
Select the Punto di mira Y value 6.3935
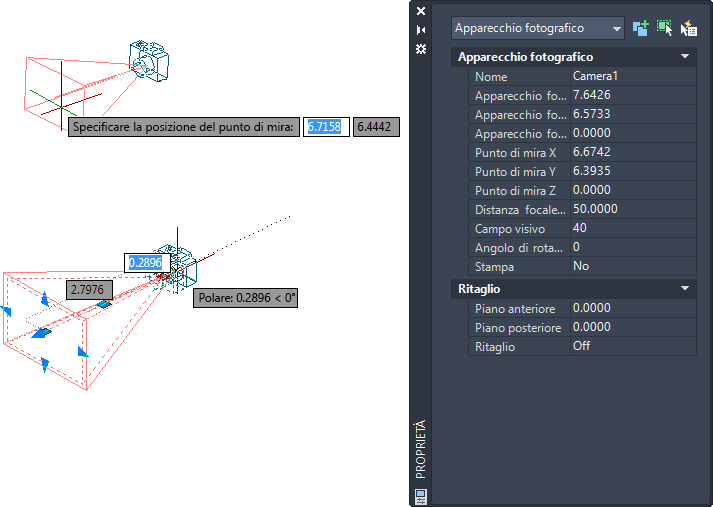(633, 171)
